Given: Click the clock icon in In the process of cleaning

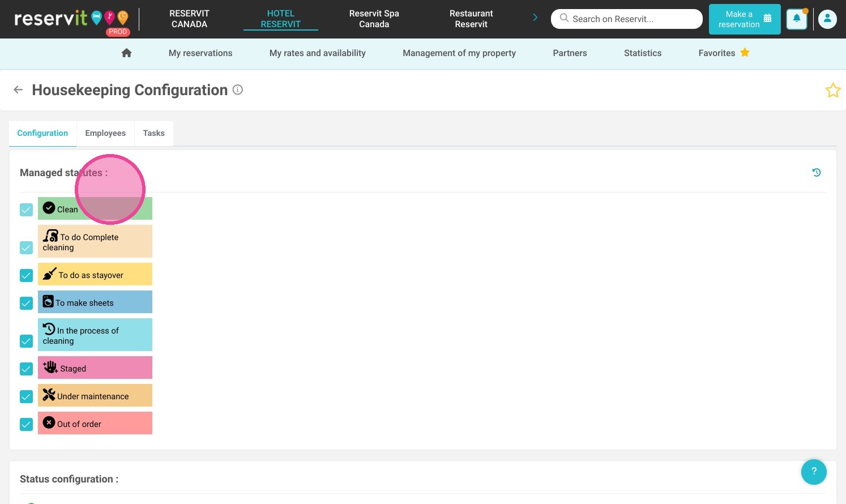Looking at the screenshot, I should coord(49,328).
